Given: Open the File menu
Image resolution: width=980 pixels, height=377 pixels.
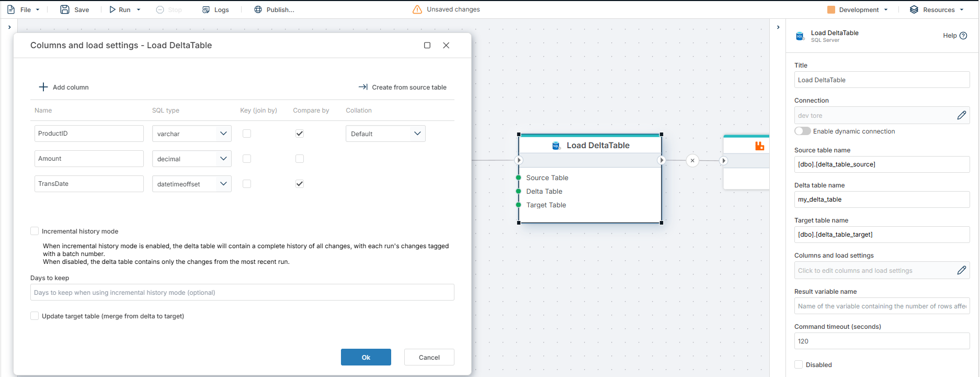Looking at the screenshot, I should pyautogui.click(x=23, y=9).
